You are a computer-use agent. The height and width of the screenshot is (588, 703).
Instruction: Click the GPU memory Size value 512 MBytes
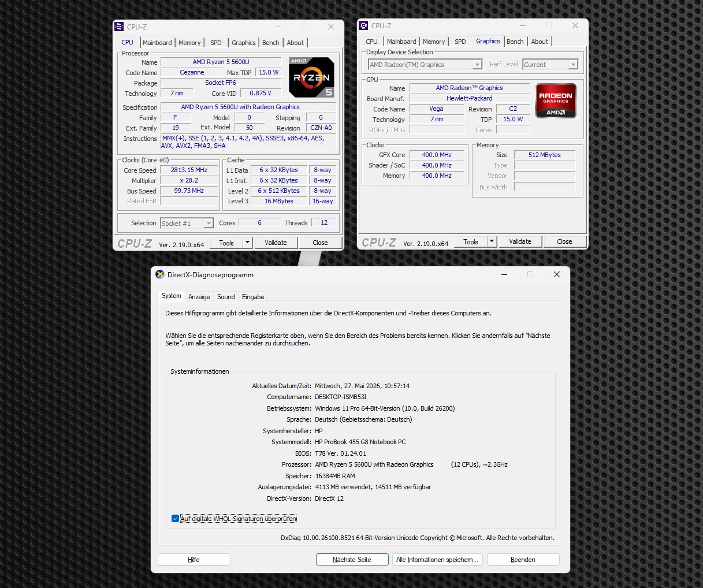[545, 155]
